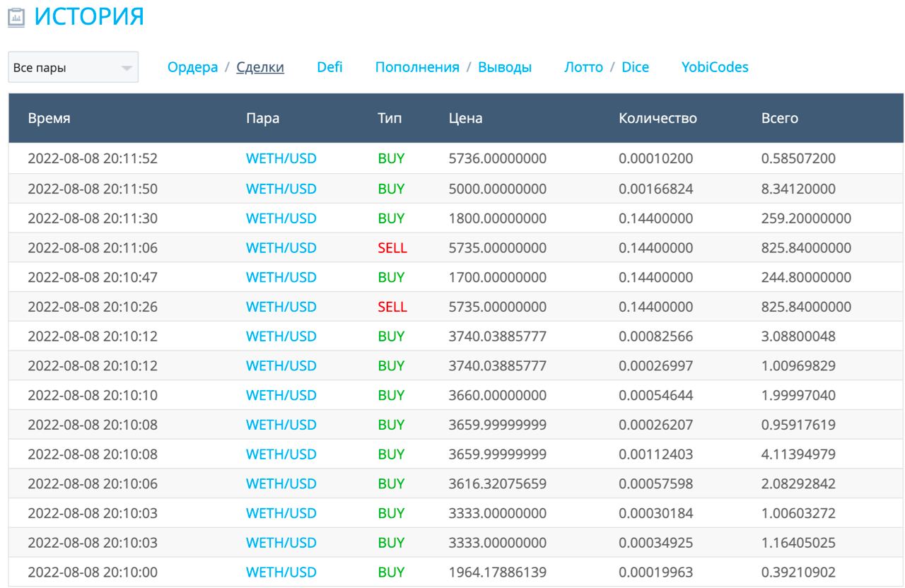Image resolution: width=905 pixels, height=588 pixels.
Task: Open the Все пары pair dropdown
Action: tap(73, 67)
